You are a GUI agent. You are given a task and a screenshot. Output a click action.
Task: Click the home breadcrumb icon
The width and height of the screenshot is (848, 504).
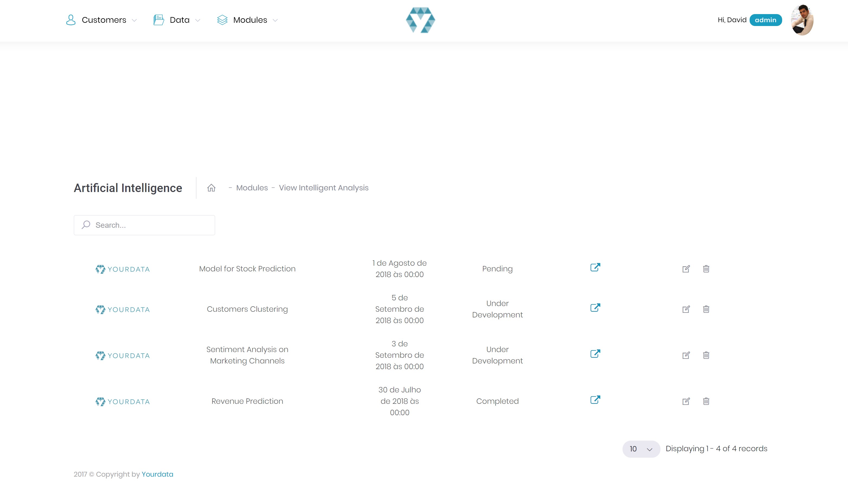click(x=211, y=188)
